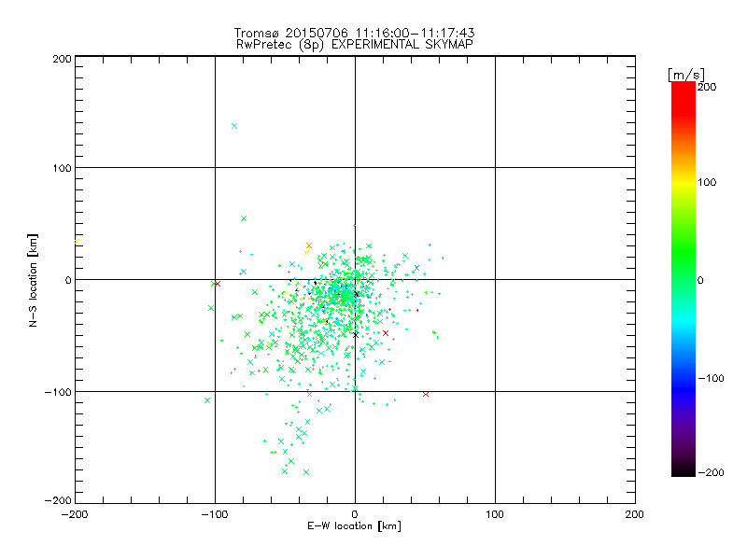Click the 'E-W location [km]' axis label
Screen dimensions: 747x560
point(355,526)
